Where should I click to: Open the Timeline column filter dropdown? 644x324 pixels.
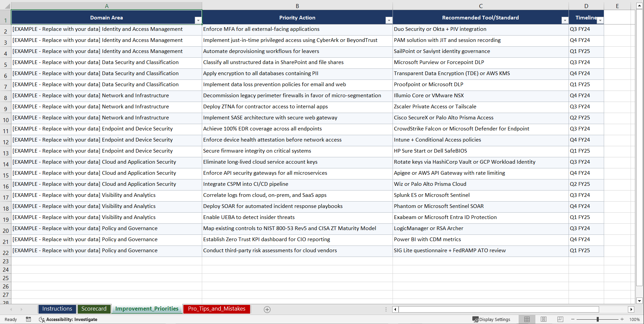click(600, 20)
